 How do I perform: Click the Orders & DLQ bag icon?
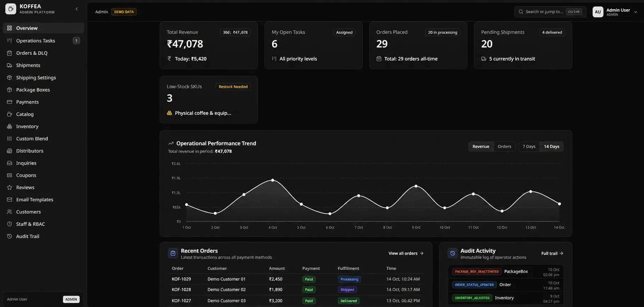coord(10,53)
